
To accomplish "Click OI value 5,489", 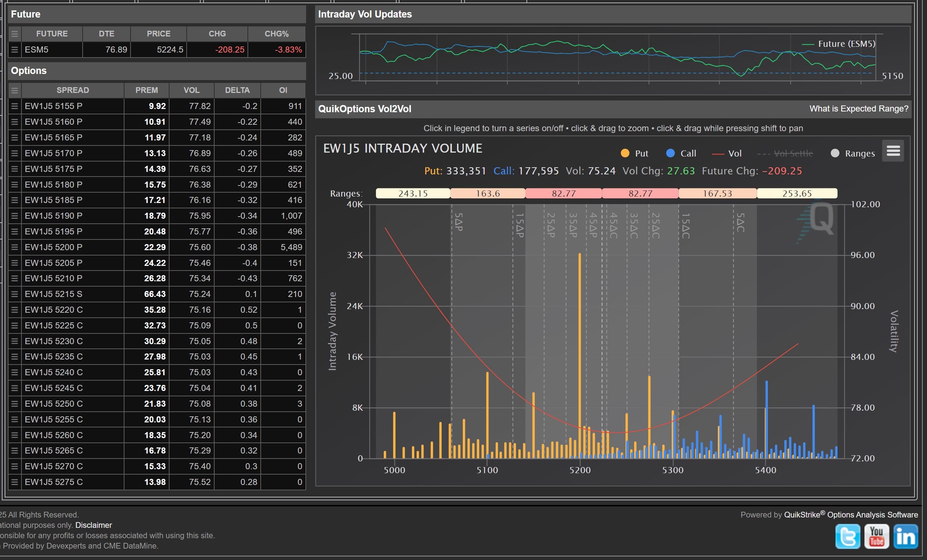I will pyautogui.click(x=291, y=247).
